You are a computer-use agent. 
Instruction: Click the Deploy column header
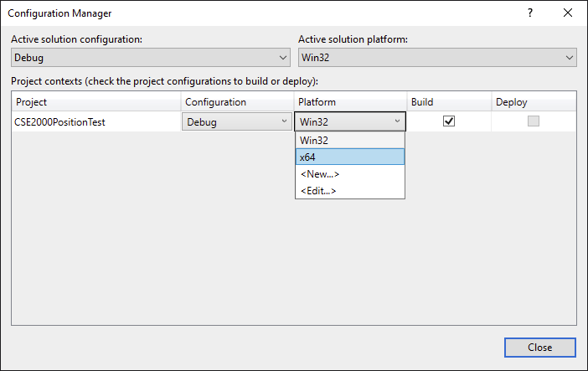[x=533, y=102]
